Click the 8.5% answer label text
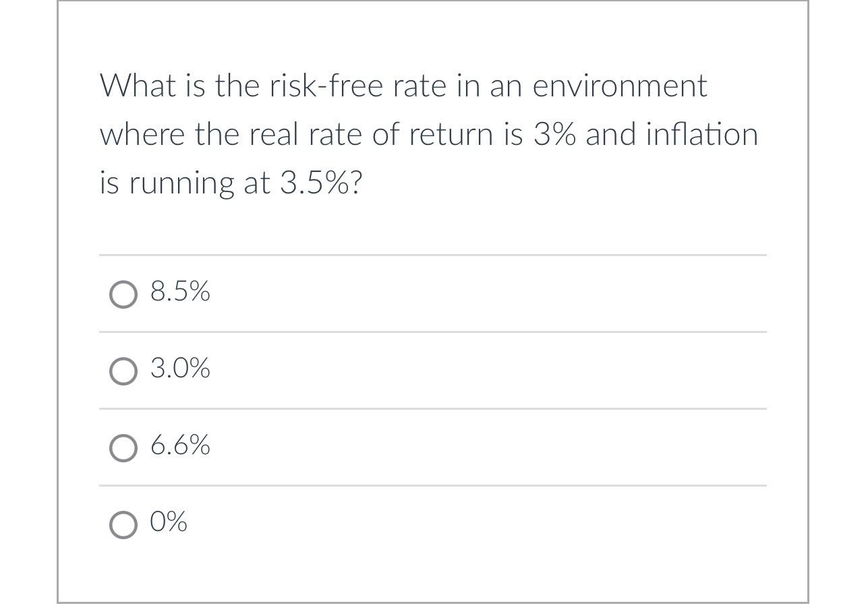The width and height of the screenshot is (866, 616). click(180, 291)
